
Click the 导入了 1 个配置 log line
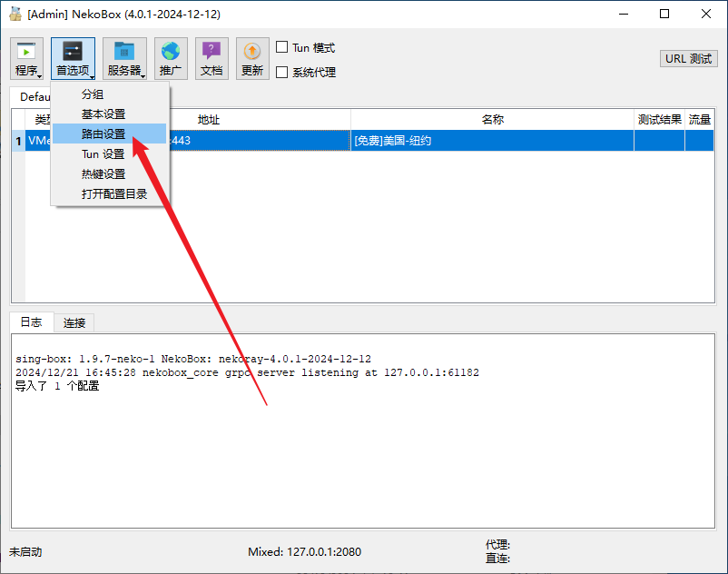click(57, 386)
